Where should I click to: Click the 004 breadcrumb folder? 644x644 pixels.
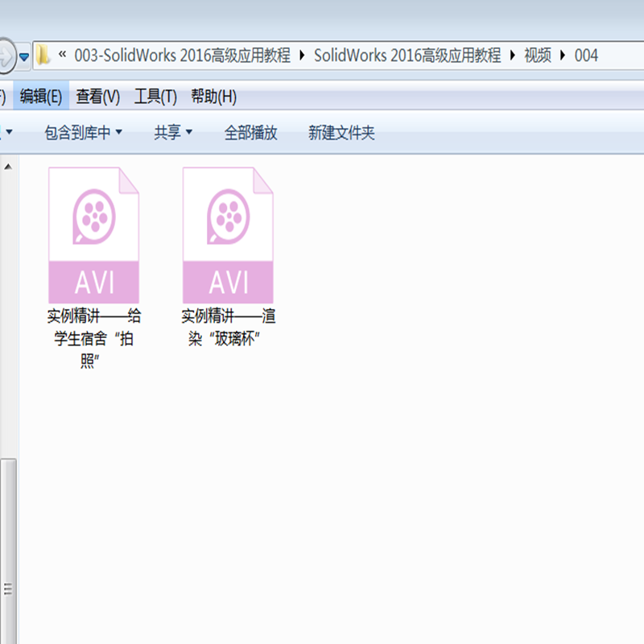[x=586, y=56]
